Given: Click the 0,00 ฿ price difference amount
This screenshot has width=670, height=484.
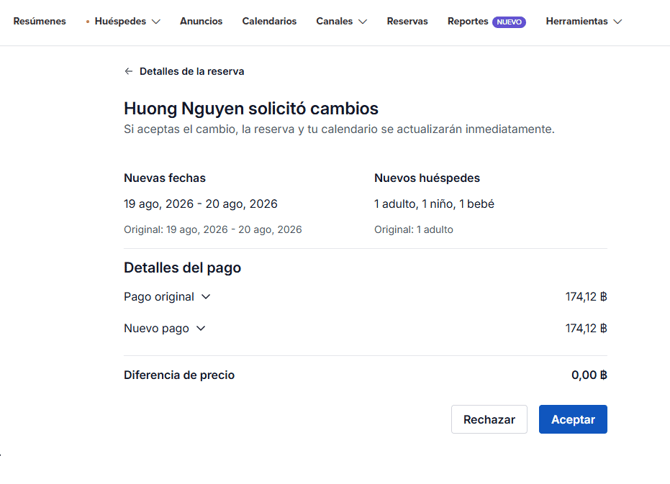Looking at the screenshot, I should click(x=589, y=375).
